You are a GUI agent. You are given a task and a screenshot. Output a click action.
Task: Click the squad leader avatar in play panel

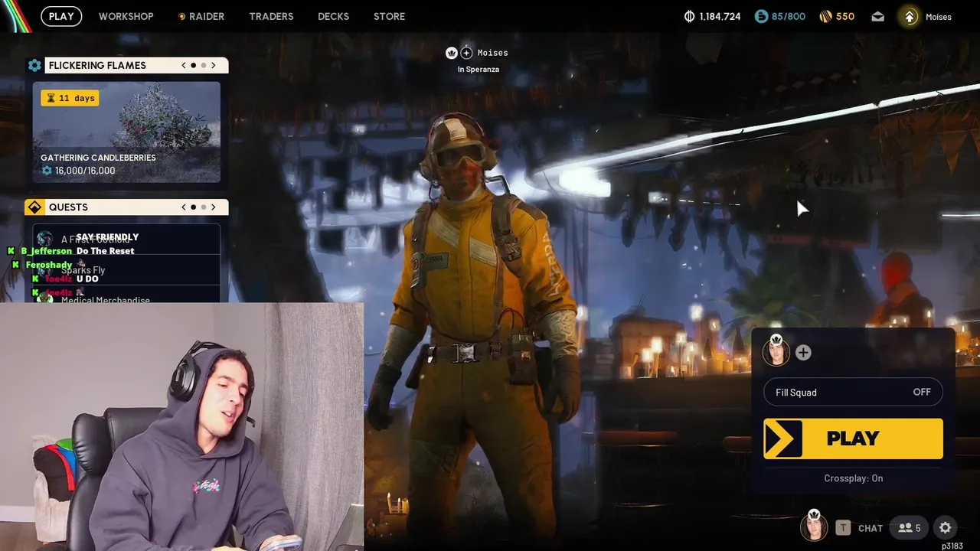776,351
